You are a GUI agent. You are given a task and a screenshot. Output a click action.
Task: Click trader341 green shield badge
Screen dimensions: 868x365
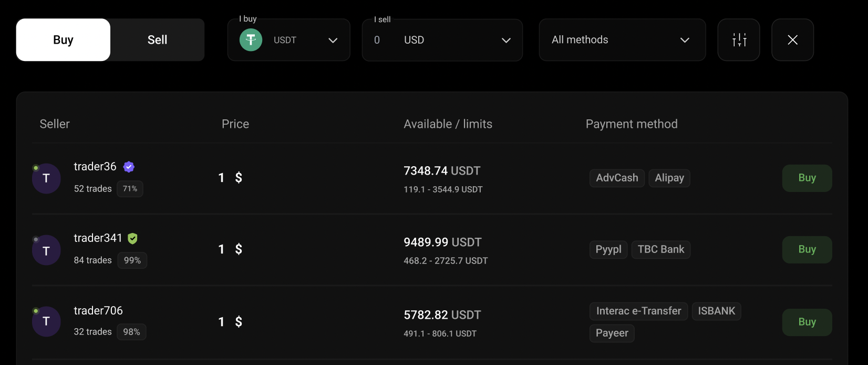[x=132, y=238]
